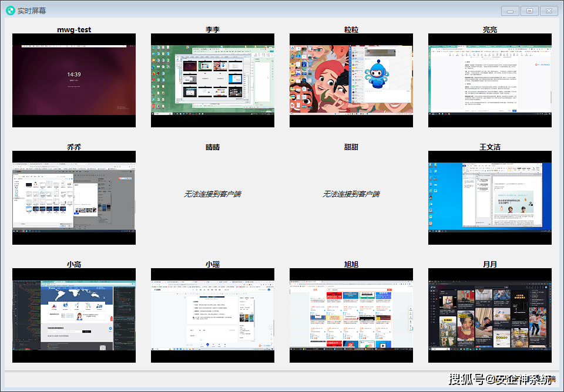
Task: Maximize the 实时屏幕 window
Action: pos(529,11)
